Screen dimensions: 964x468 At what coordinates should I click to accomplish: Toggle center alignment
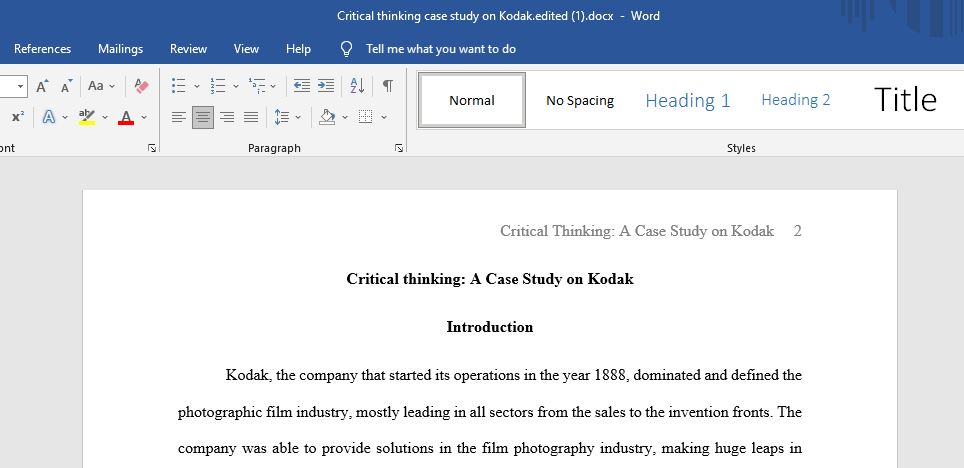point(203,117)
